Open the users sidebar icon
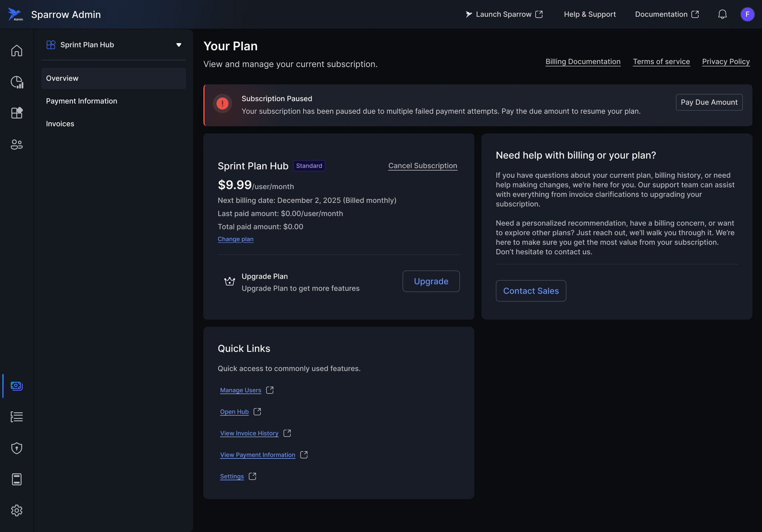762x532 pixels. click(17, 145)
